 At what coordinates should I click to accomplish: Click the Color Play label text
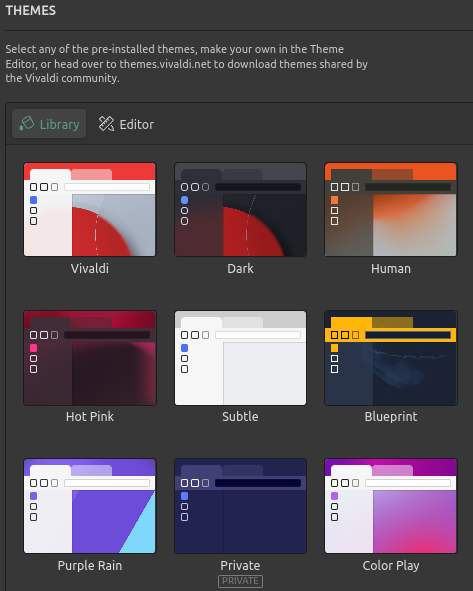(x=391, y=565)
